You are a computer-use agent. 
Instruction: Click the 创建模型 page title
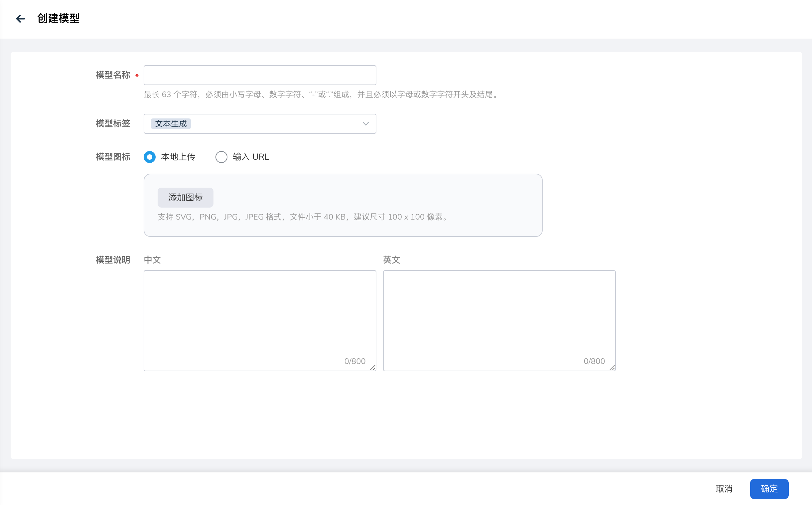(x=59, y=18)
